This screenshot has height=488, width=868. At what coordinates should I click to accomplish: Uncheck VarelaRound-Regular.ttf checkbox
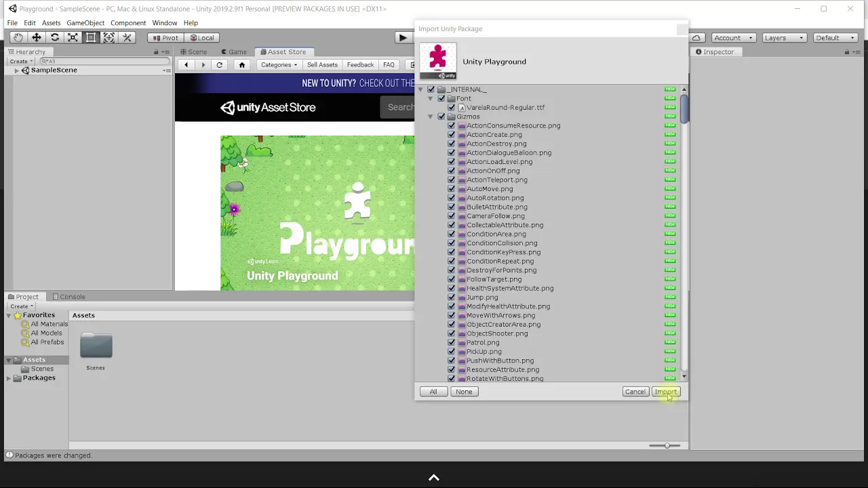[452, 107]
